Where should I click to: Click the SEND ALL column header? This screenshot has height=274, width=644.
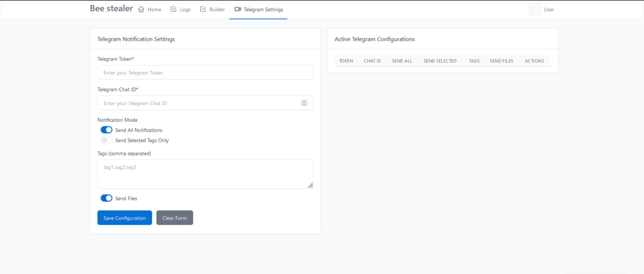pos(402,61)
